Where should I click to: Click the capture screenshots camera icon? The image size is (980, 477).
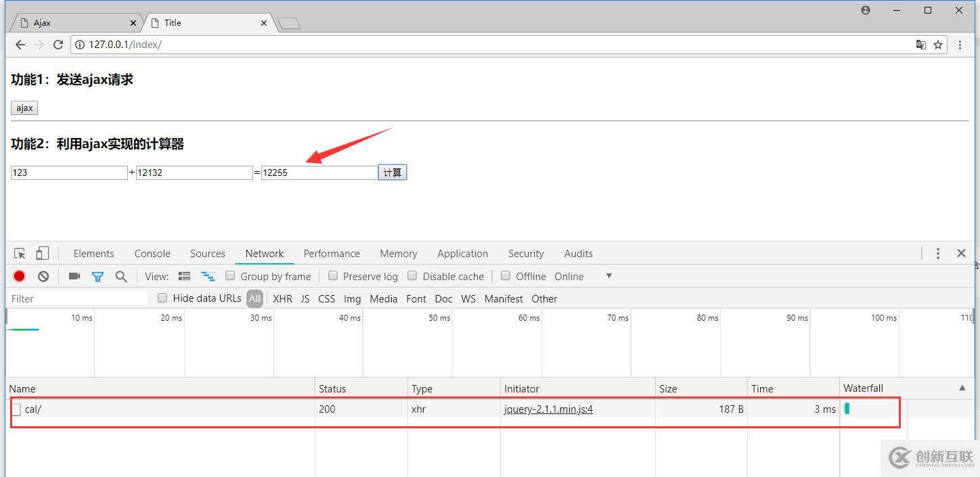click(x=74, y=276)
